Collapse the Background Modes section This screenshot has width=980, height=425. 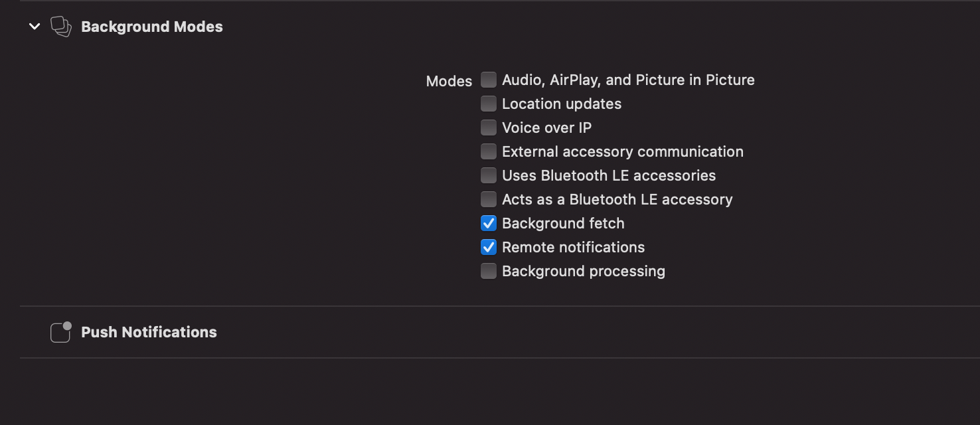[35, 27]
